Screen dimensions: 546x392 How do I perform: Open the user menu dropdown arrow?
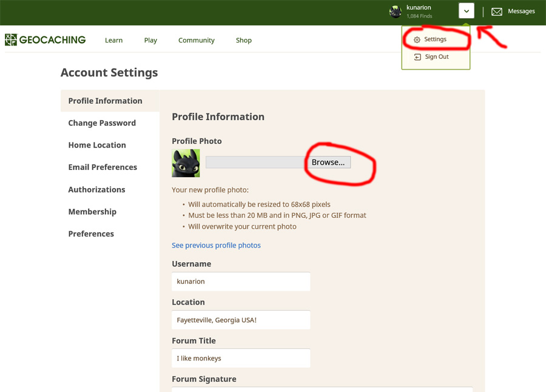click(467, 11)
